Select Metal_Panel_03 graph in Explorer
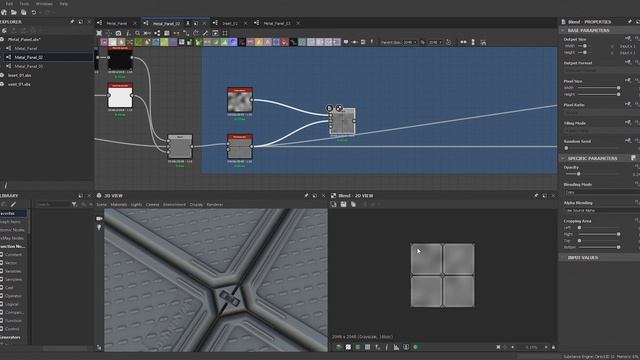The height and width of the screenshot is (360, 640). tap(29, 66)
